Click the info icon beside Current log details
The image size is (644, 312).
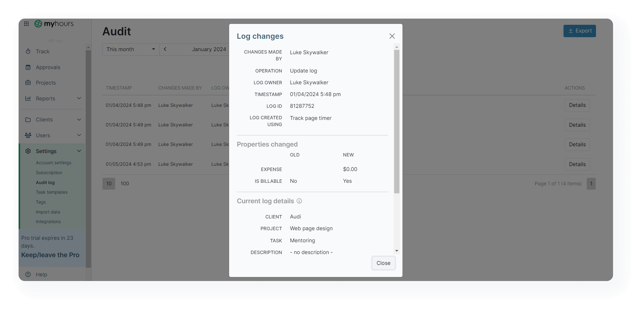coord(299,201)
